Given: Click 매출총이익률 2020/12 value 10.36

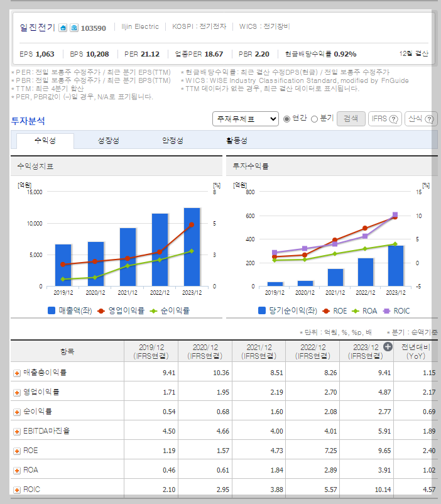Looking at the screenshot, I should (221, 373).
